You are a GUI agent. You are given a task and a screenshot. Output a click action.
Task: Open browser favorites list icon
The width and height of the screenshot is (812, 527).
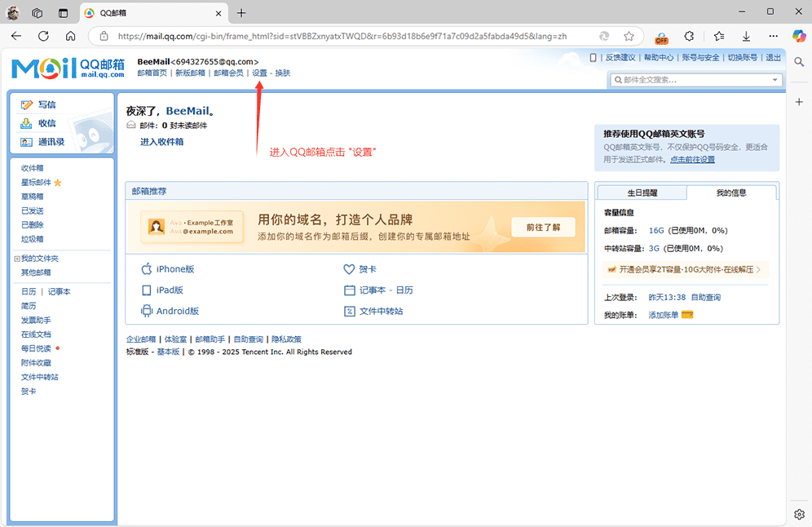pos(719,36)
